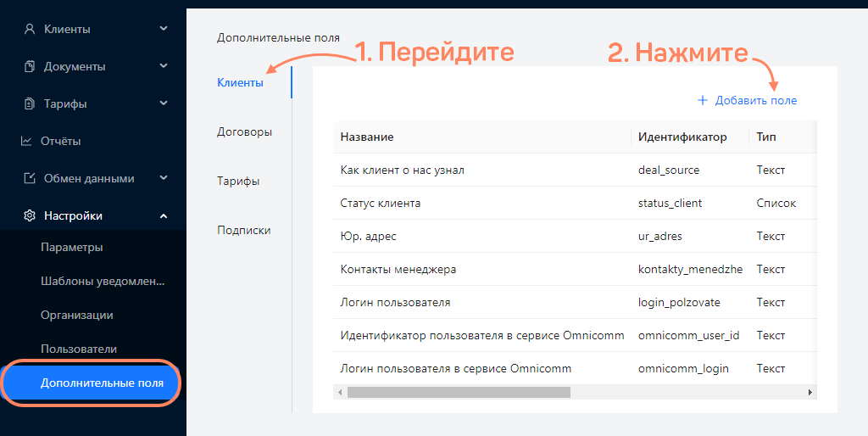Image resolution: width=868 pixels, height=436 pixels.
Task: Click the ur_adres identifier cell
Action: click(x=659, y=237)
